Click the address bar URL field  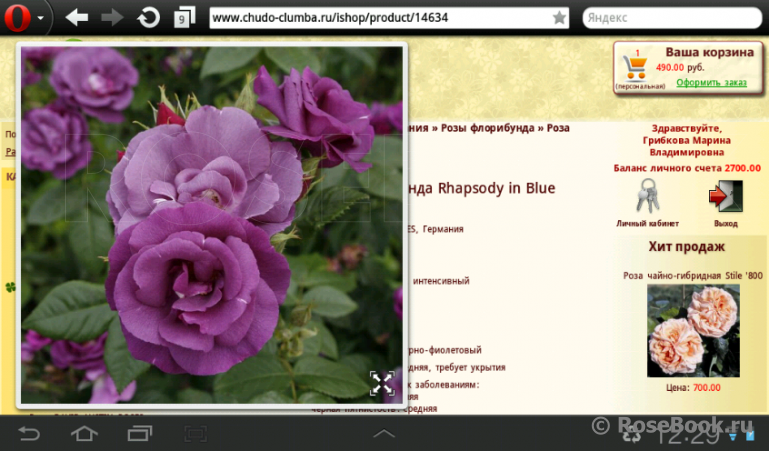tap(380, 18)
